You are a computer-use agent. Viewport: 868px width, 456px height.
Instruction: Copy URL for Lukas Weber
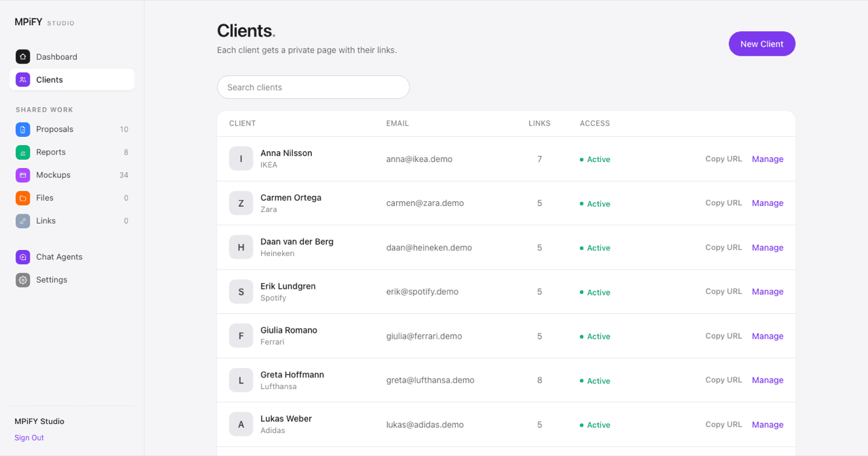(x=724, y=425)
